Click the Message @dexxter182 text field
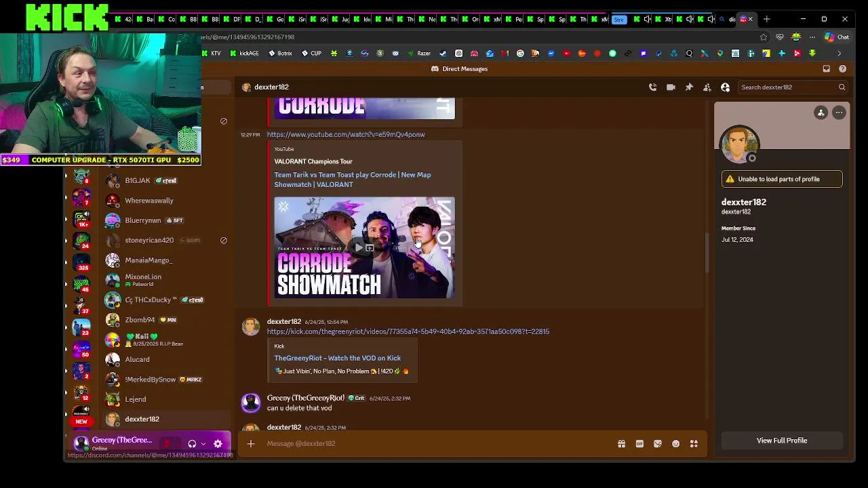Image resolution: width=868 pixels, height=488 pixels. pos(437,443)
